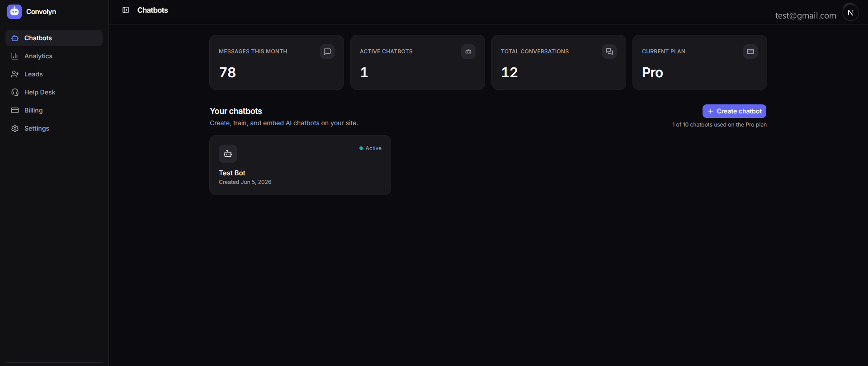Viewport: 868px width, 366px height.
Task: Click the 'MESSAGES THIS MONTH' label
Action: 253,52
